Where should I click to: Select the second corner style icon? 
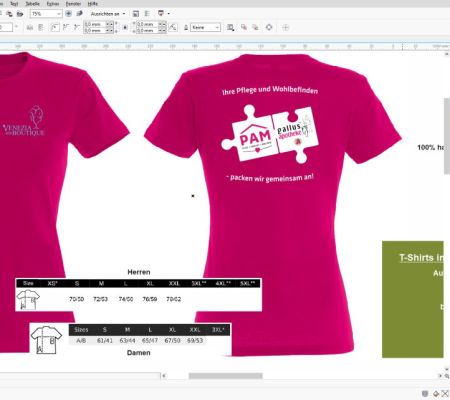click(x=66, y=27)
